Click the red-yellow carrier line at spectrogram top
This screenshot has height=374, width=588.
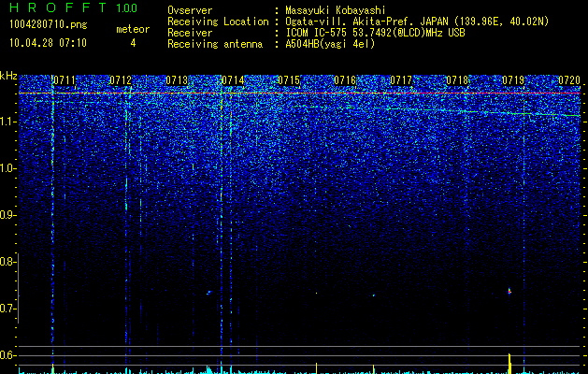[299, 93]
